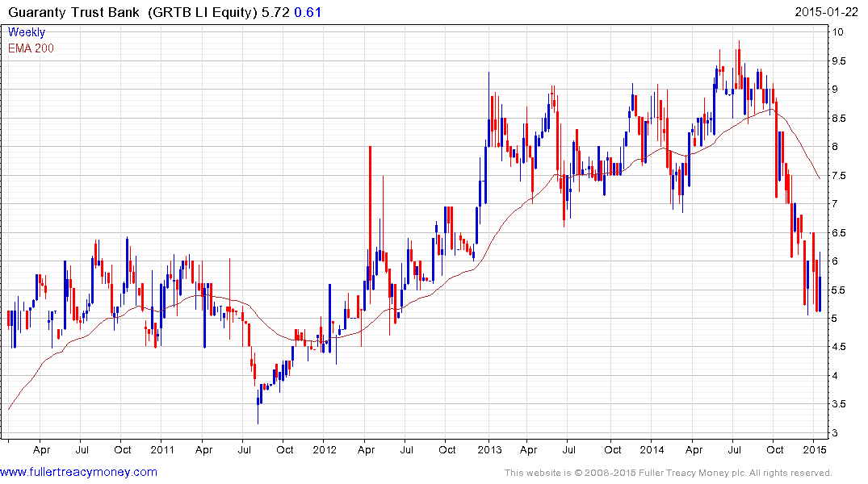Screen dimensions: 868x484
Task: Click the Guaranty Trust Bank chart title
Action: tap(73, 12)
